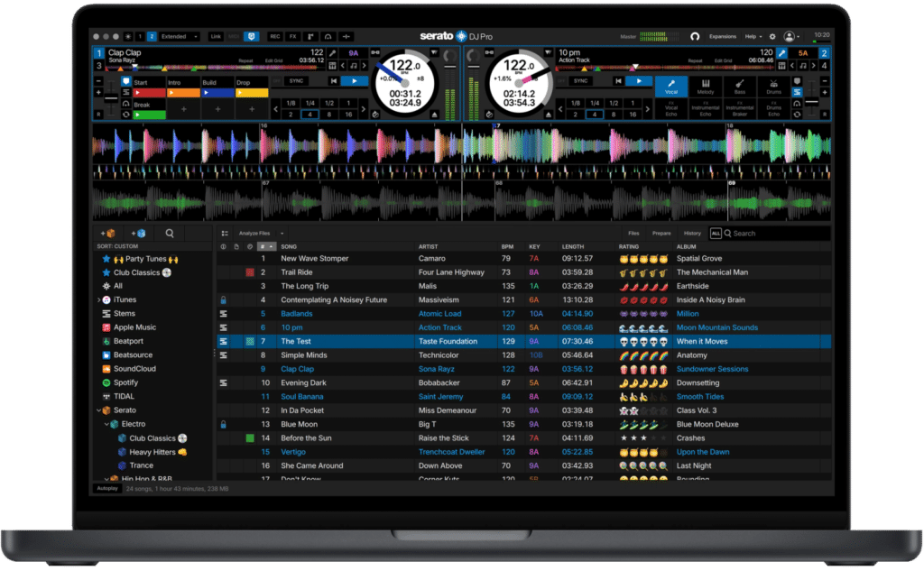Toggle the ALL search filter button
Screen dimensions: 924x571
pyautogui.click(x=716, y=234)
